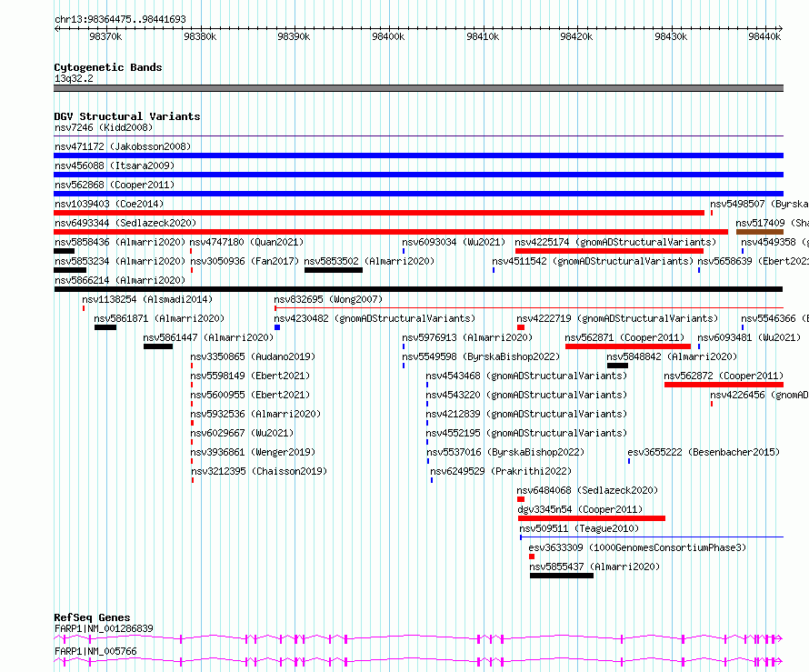This screenshot has height=672, width=809.
Task: Click nsv3936861 (Wenger2019) label
Action: click(x=253, y=452)
